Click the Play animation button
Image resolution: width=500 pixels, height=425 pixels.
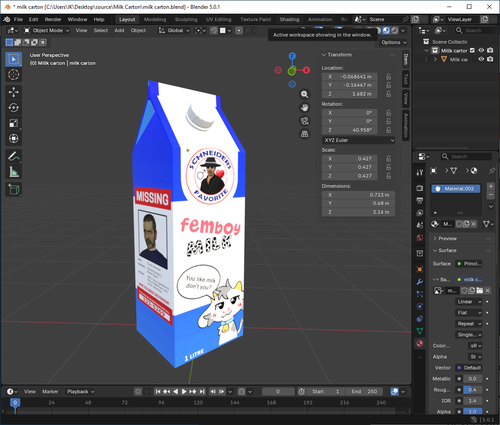(184, 392)
